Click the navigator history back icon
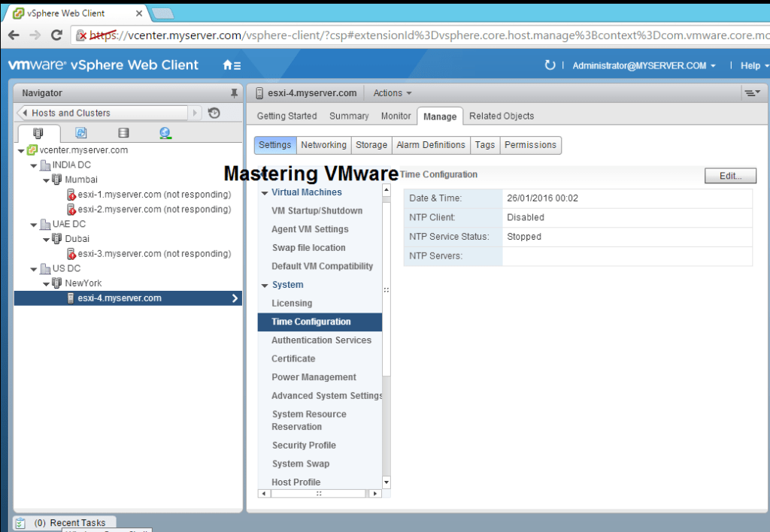The image size is (770, 532). coord(24,113)
